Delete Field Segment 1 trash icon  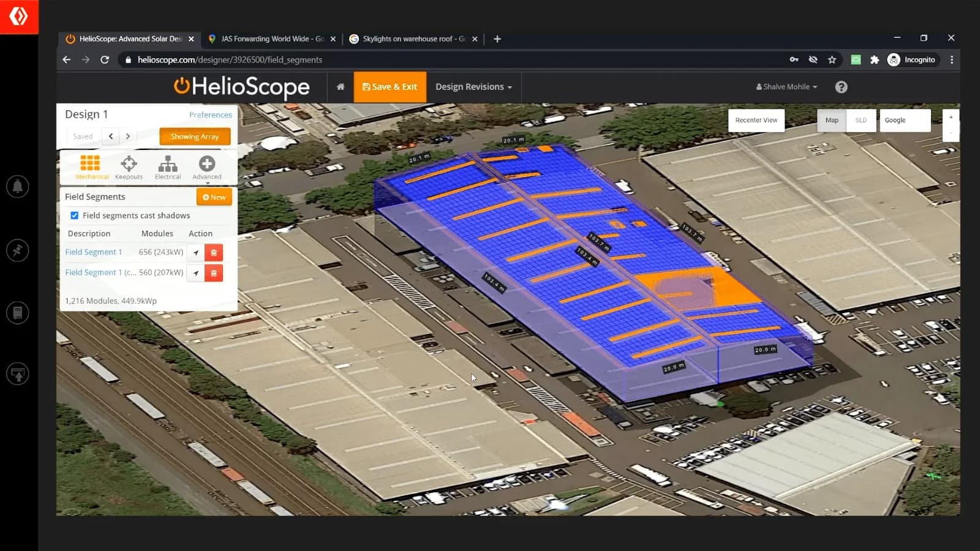[x=214, y=252]
